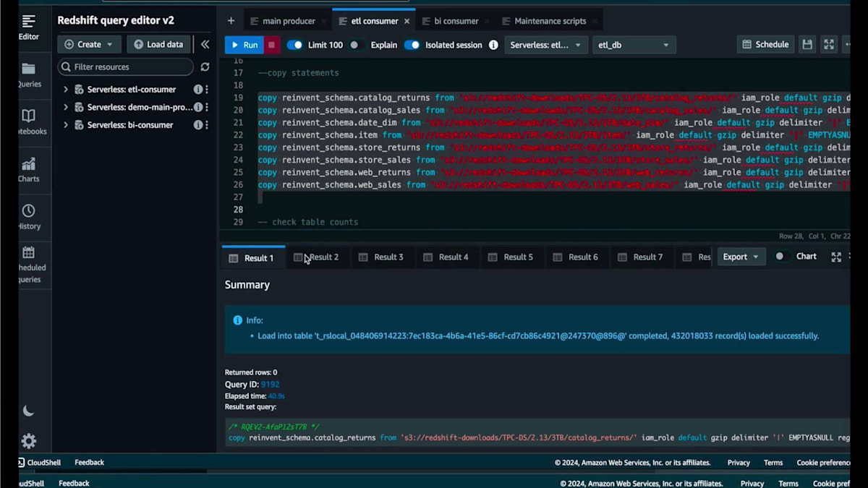The width and height of the screenshot is (868, 488).
Task: Save the query with the disk icon
Action: point(807,45)
